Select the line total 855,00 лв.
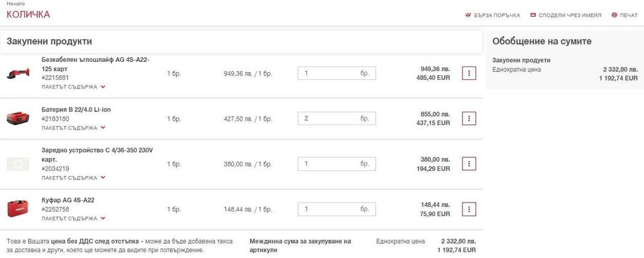 coord(435,114)
